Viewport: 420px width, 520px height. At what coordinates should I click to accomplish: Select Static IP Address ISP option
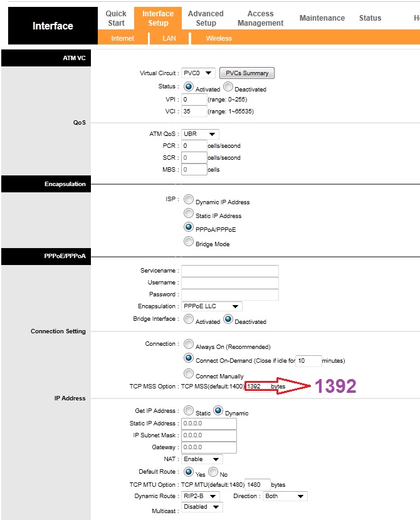click(x=189, y=213)
